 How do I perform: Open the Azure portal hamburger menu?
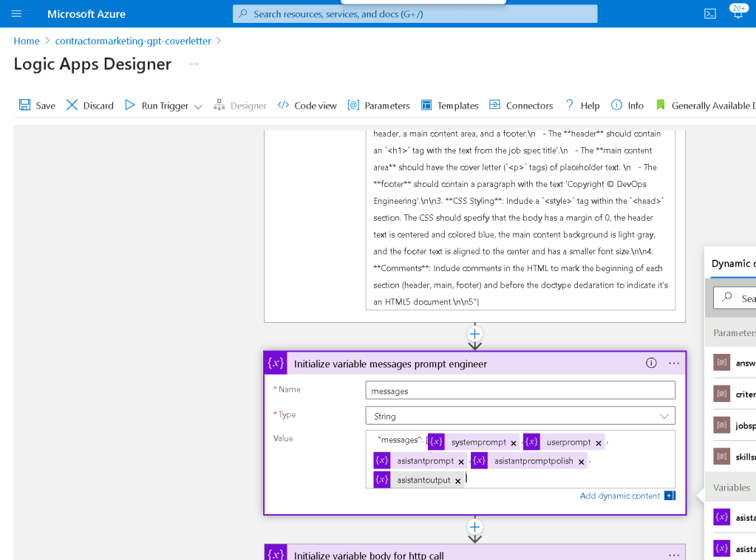[x=16, y=13]
